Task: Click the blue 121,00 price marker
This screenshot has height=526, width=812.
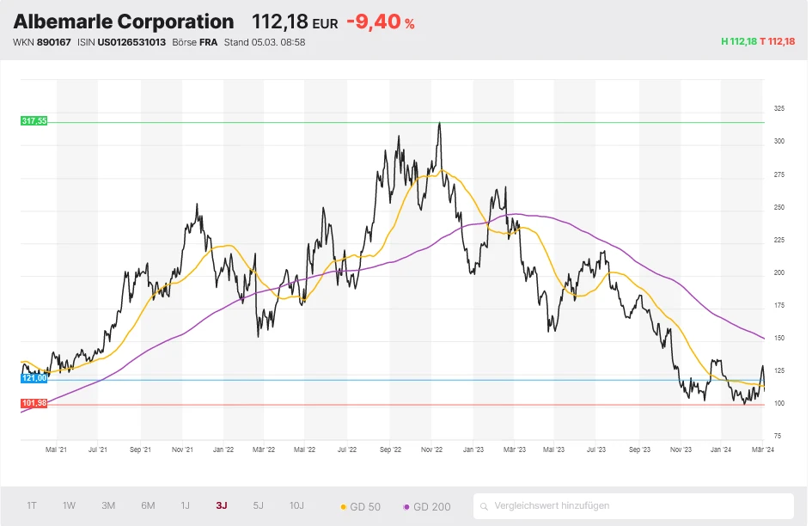Action: coord(34,378)
